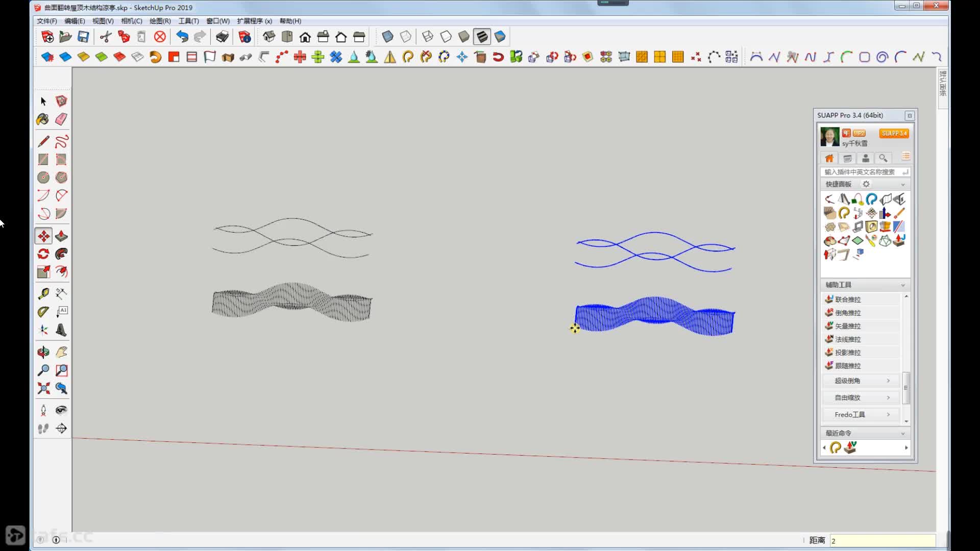Toggle X-Ray face style

[387, 37]
